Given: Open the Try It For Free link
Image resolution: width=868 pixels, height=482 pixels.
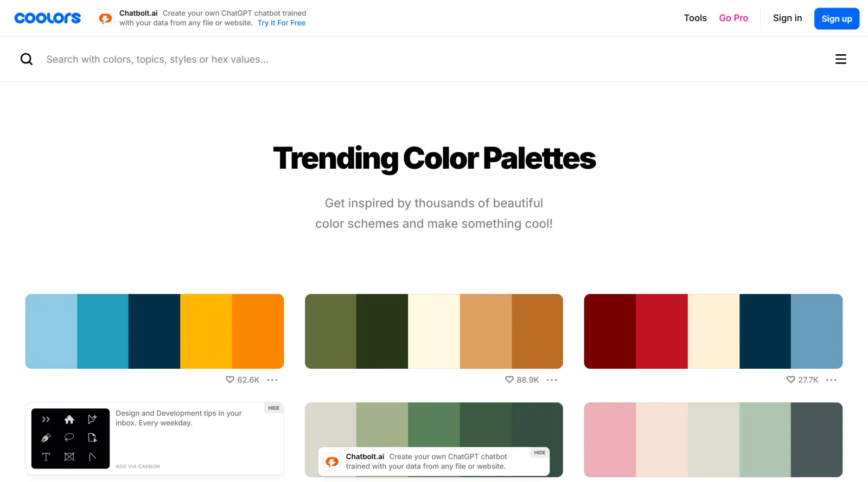Looking at the screenshot, I should 281,23.
